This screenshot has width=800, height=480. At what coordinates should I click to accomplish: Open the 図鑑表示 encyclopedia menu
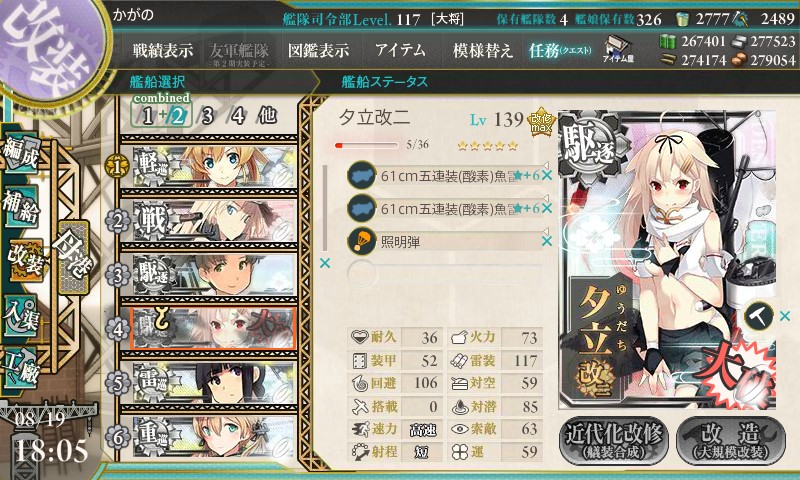coord(318,50)
